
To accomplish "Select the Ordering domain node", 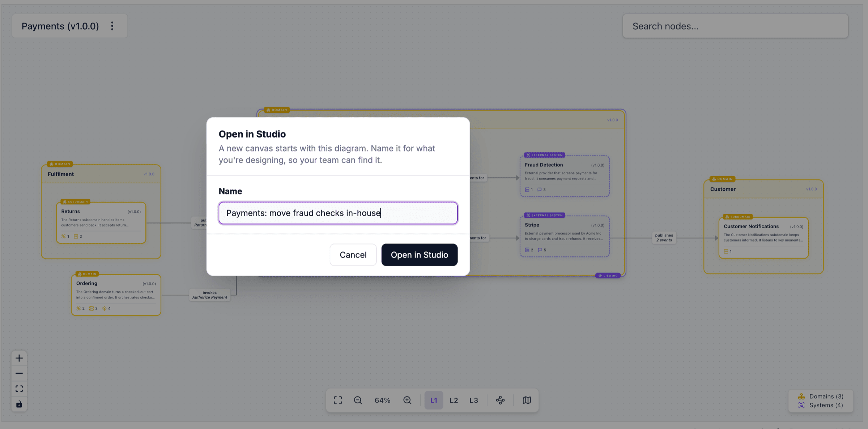I will (x=116, y=295).
